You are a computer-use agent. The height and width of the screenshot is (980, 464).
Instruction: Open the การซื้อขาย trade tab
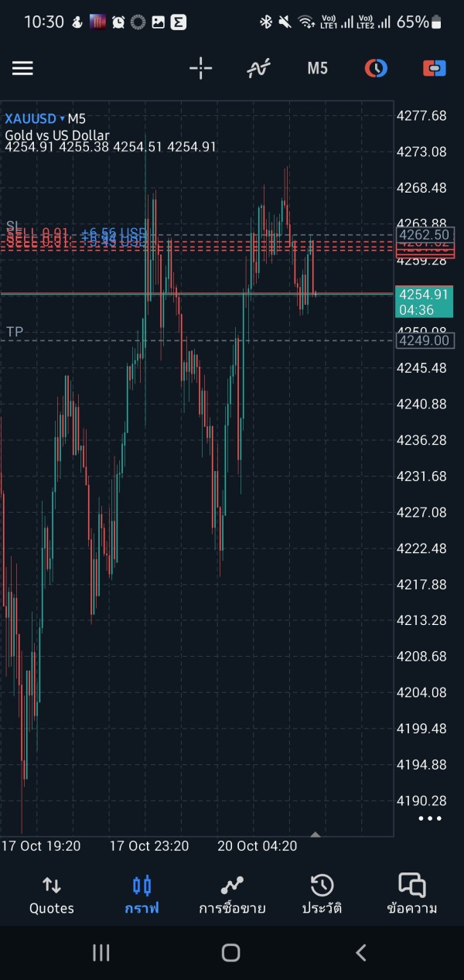pos(232,895)
